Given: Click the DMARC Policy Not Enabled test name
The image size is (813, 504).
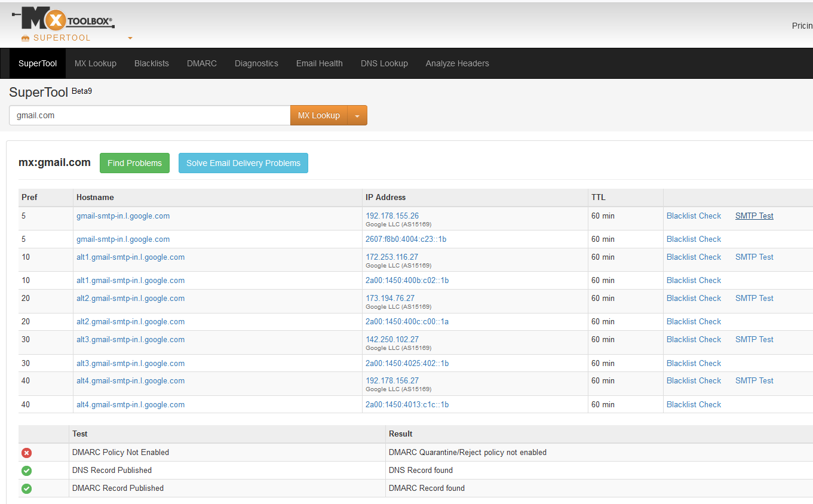Looking at the screenshot, I should tap(121, 453).
